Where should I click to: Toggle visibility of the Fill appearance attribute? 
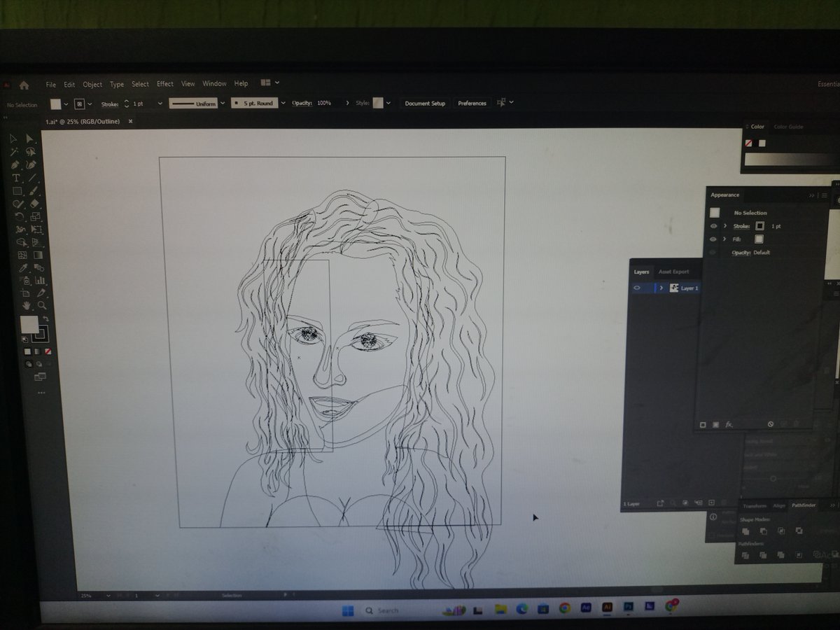pyautogui.click(x=713, y=239)
